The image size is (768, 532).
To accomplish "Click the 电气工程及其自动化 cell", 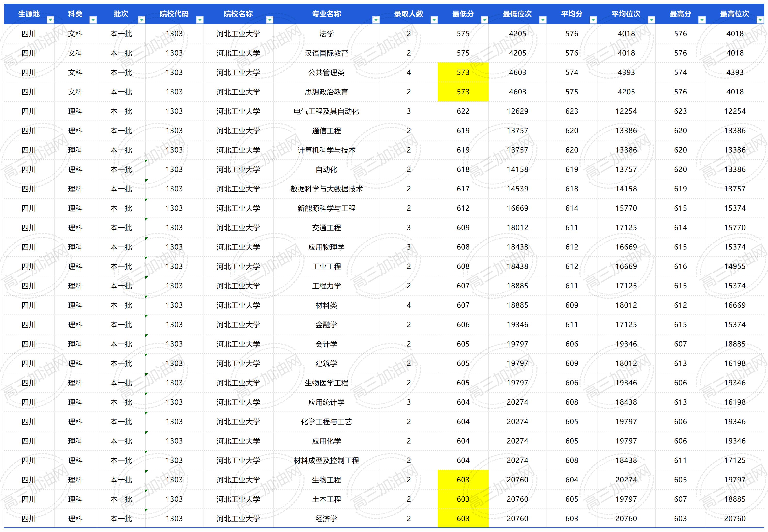I will coord(327,111).
